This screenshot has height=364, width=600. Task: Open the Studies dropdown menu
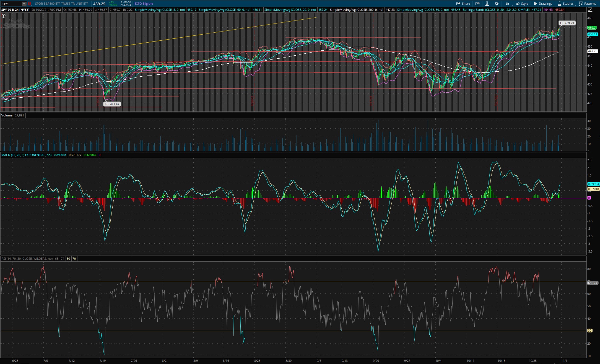(566, 4)
